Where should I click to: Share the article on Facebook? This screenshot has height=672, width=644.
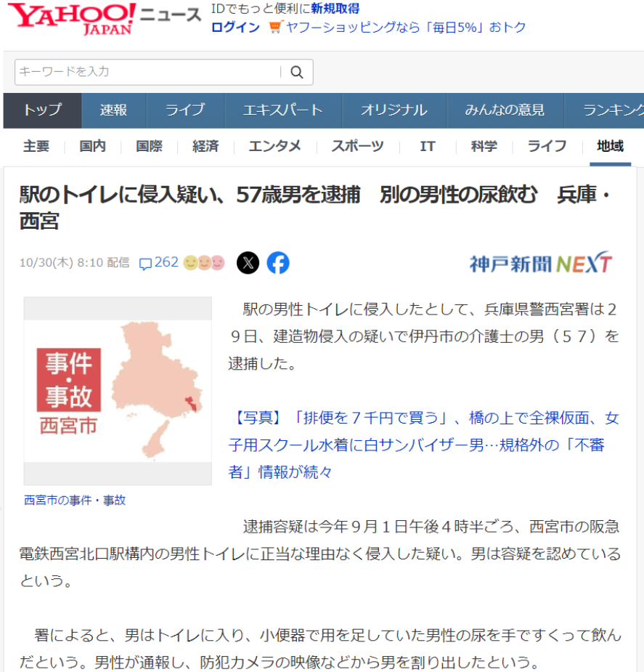277,262
